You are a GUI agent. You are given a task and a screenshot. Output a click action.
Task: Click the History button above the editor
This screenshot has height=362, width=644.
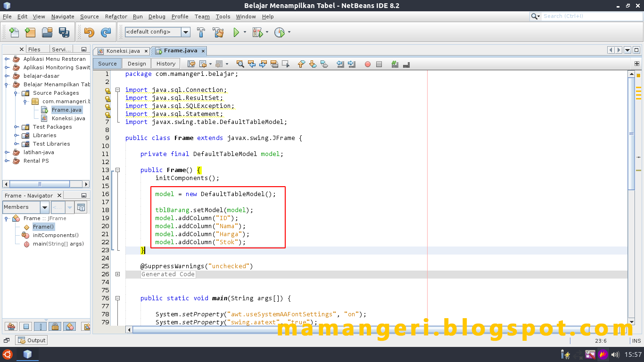165,63
